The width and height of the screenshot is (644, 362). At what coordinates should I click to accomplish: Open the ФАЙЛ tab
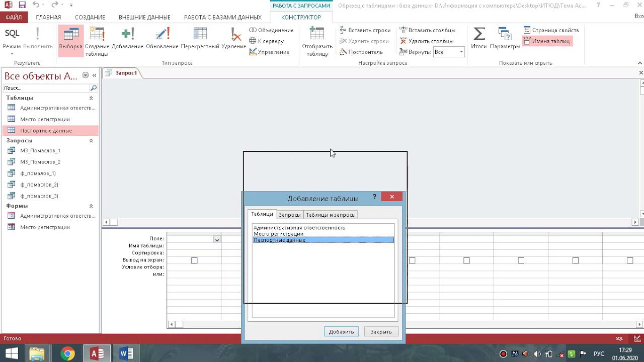click(14, 17)
